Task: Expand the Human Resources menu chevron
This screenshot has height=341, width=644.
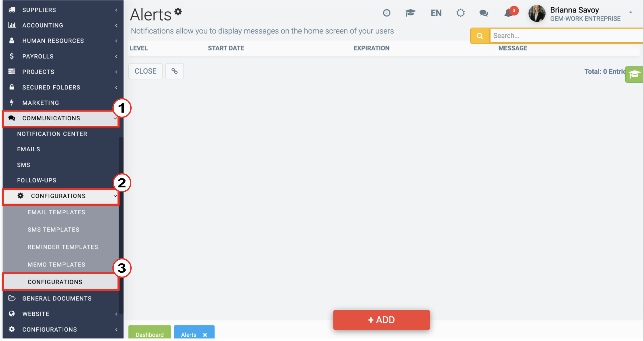Action: click(116, 41)
